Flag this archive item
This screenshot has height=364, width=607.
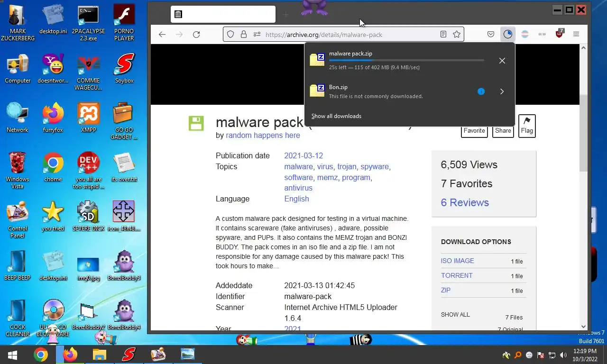pos(527,126)
